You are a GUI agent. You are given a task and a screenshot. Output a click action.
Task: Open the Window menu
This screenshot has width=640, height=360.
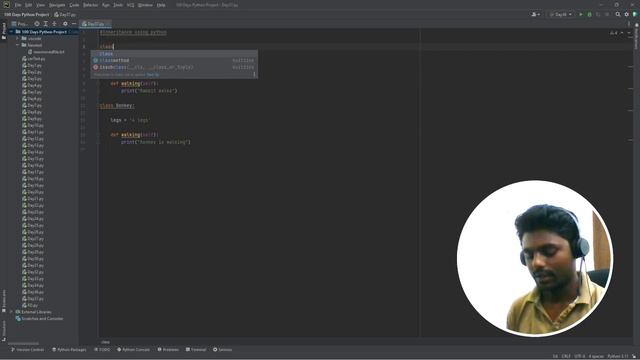pyautogui.click(x=145, y=5)
